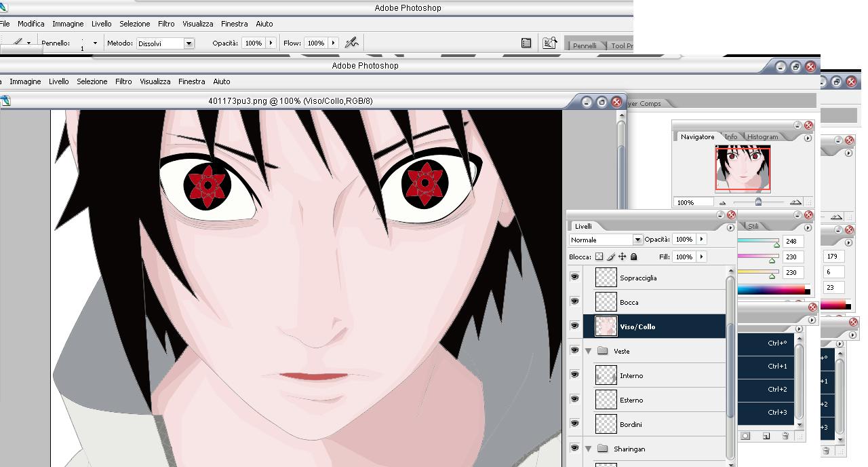Toggle visibility of Sopracciglia layer
868x467 pixels.
[574, 277]
